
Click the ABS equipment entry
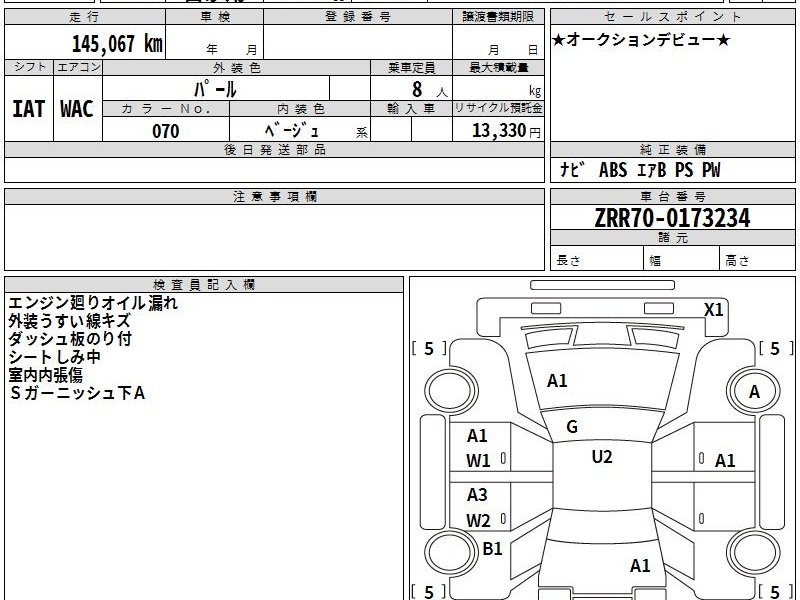click(613, 170)
